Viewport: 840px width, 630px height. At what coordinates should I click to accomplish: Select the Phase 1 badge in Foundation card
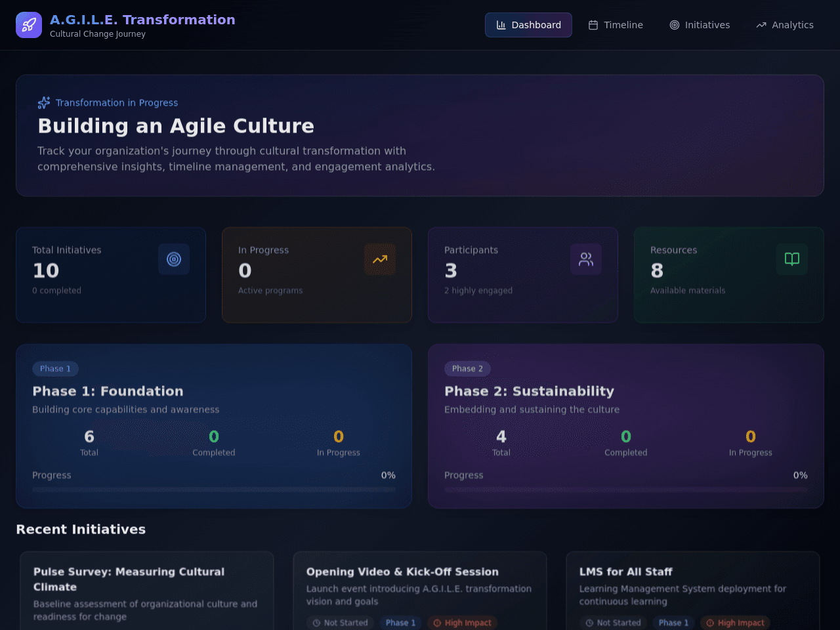pyautogui.click(x=55, y=369)
